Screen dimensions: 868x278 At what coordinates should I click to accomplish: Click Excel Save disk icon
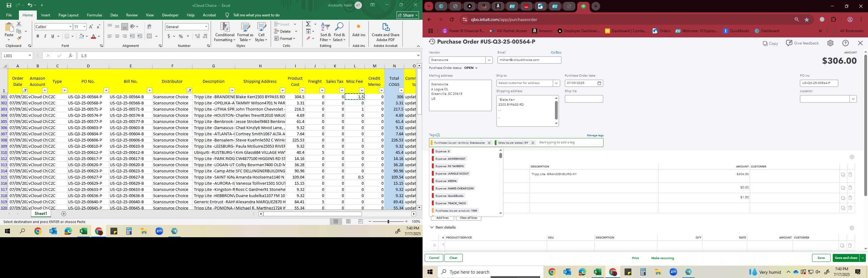(x=9, y=5)
